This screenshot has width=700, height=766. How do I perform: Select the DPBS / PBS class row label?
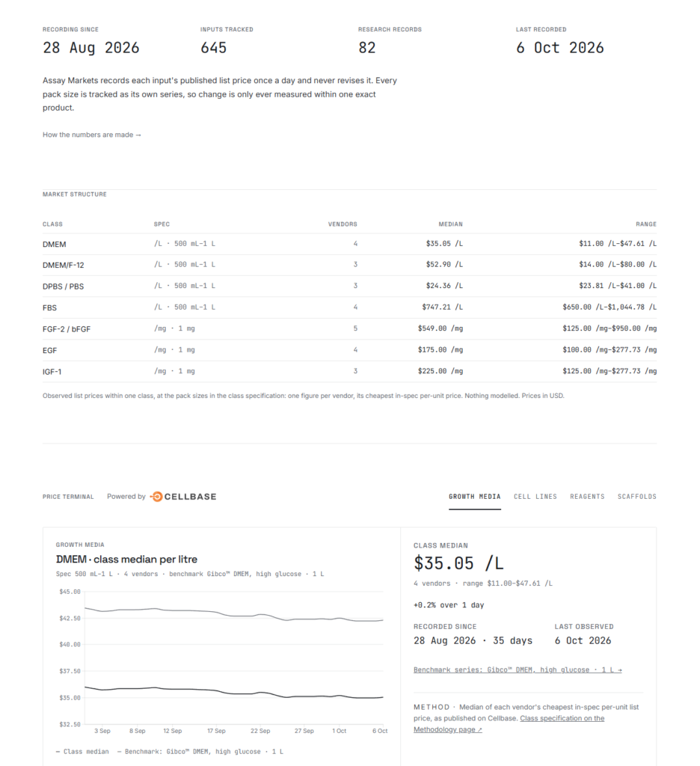(x=63, y=287)
